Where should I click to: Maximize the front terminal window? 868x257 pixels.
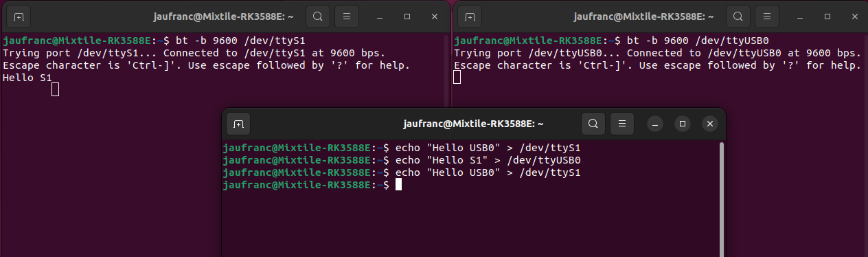pyautogui.click(x=683, y=124)
